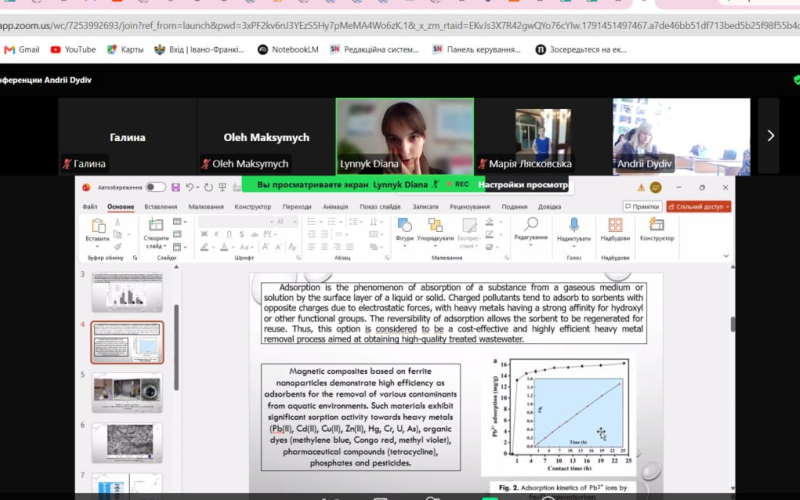
Task: Open the Карты bookmark
Action: (125, 49)
